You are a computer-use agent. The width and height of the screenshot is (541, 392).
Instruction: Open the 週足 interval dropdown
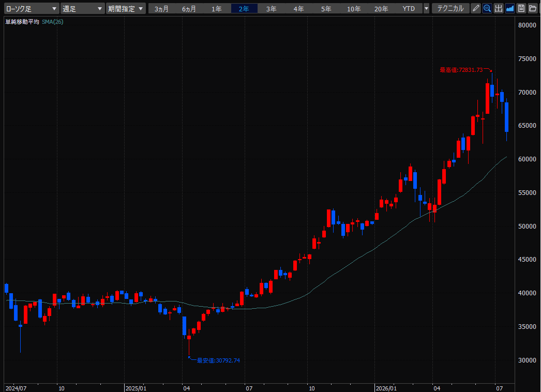pos(82,9)
